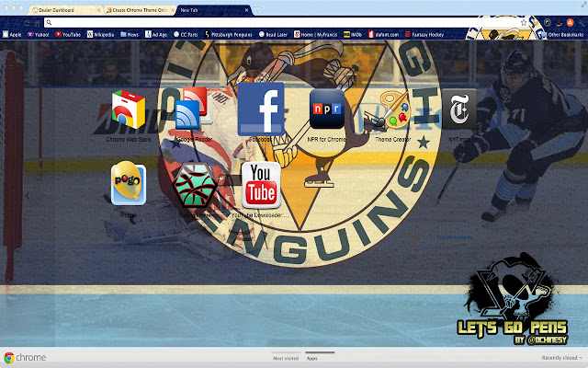Launch the NYT app icon
Image resolution: width=588 pixels, height=368 pixels.
pos(459,109)
